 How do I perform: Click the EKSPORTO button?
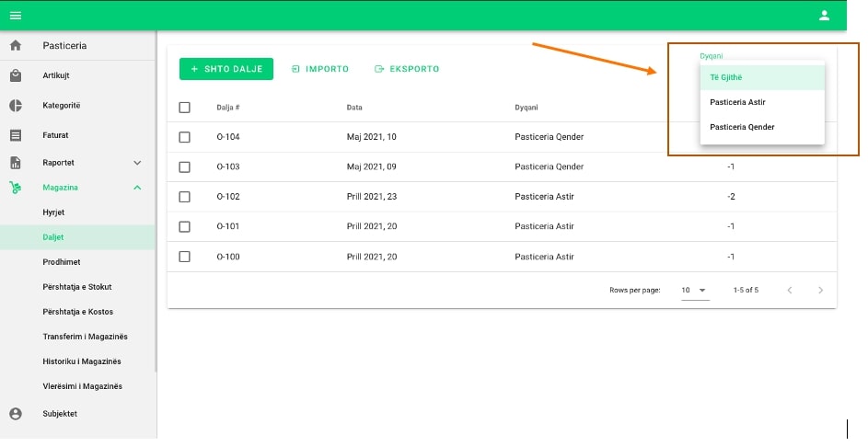(x=406, y=69)
